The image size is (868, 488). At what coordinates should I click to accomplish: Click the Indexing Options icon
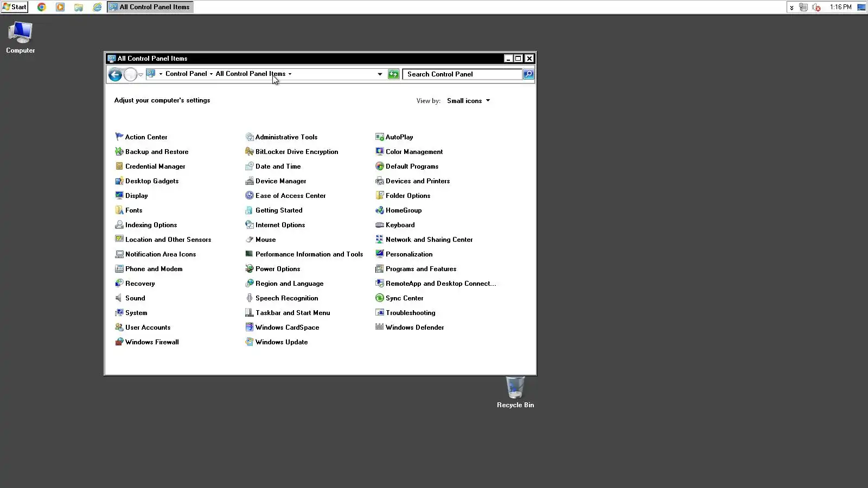pos(119,224)
